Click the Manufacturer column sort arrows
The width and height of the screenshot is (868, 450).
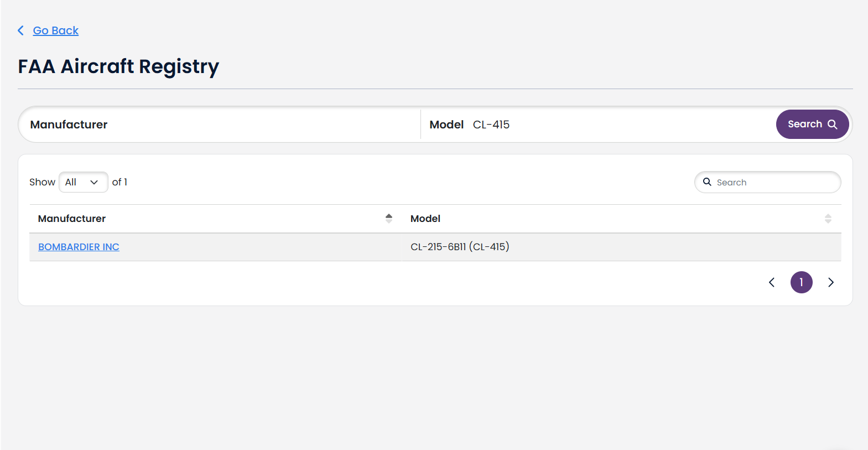pyautogui.click(x=389, y=219)
